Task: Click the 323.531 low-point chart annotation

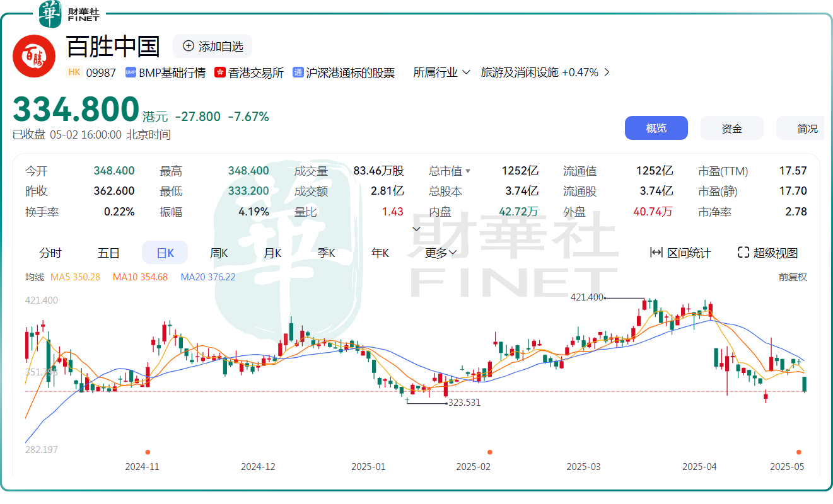Action: click(x=464, y=403)
